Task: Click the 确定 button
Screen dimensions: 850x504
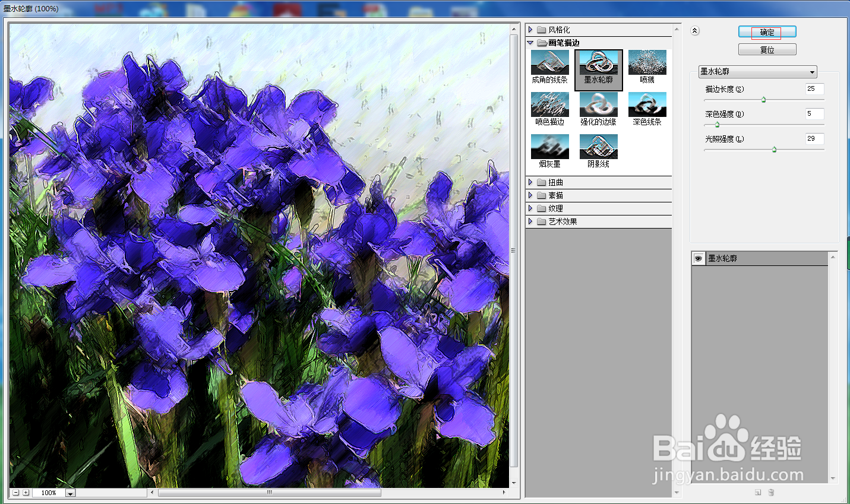Action: [x=767, y=31]
